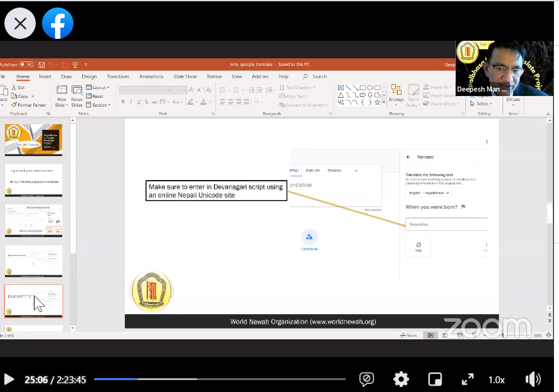Open the Align Text dropdown
Image resolution: width=559 pixels, height=392 pixels.
point(294,96)
